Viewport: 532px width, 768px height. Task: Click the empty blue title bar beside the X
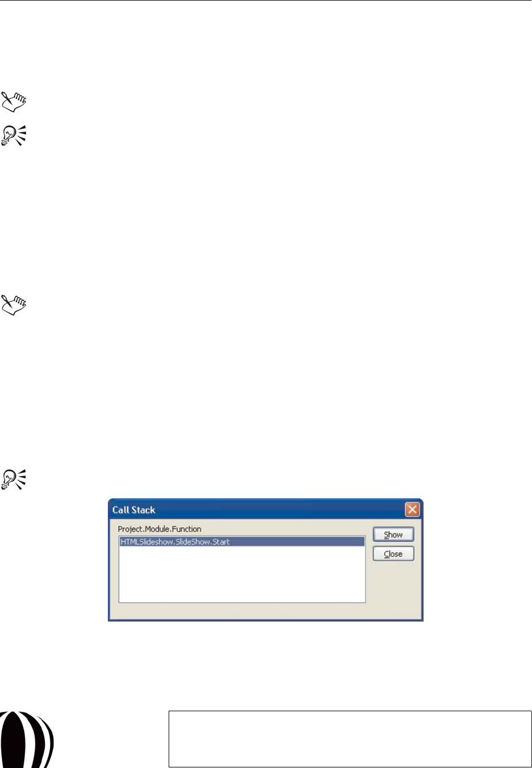pos(279,510)
